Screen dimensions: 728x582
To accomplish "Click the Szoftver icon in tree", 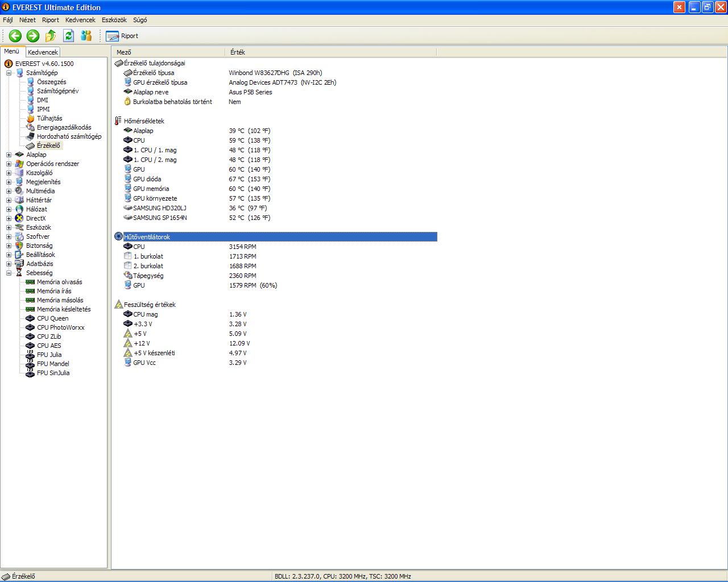I will point(19,236).
